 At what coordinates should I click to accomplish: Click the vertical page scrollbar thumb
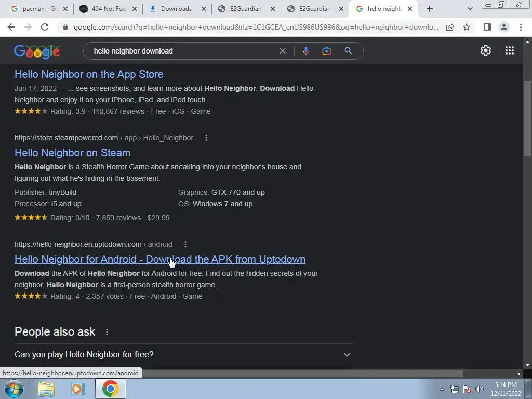click(527, 119)
